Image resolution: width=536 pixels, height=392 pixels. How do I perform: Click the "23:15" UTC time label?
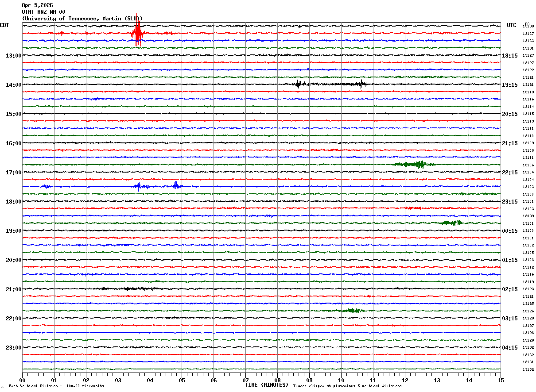[x=510, y=202]
